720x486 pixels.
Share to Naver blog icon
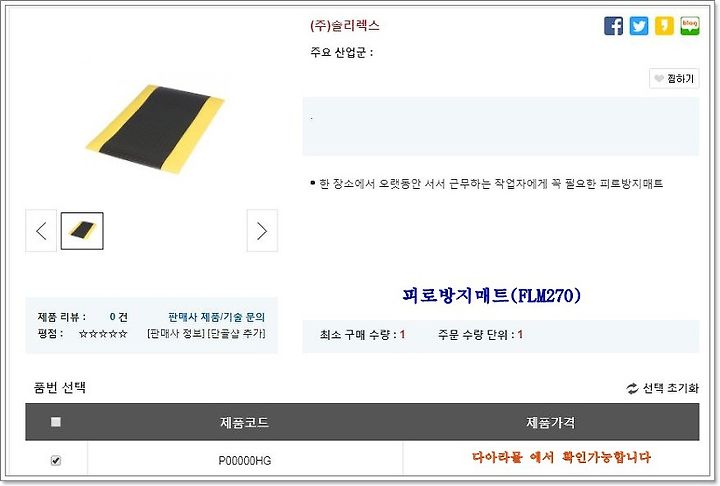pos(690,26)
